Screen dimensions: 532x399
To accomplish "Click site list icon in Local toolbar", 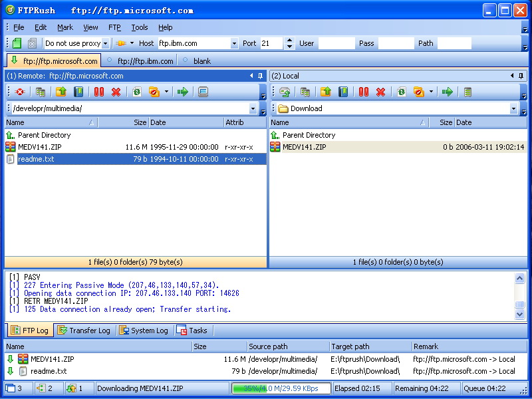I will (x=305, y=92).
